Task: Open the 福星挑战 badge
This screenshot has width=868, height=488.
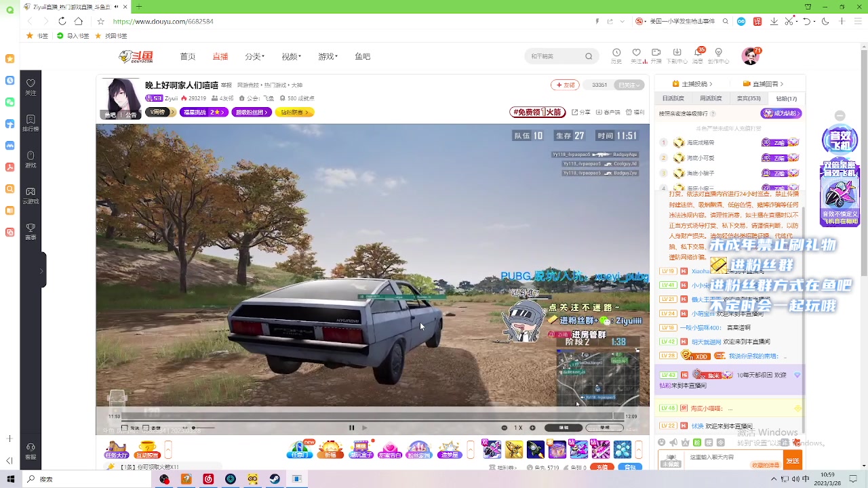Action: (203, 113)
